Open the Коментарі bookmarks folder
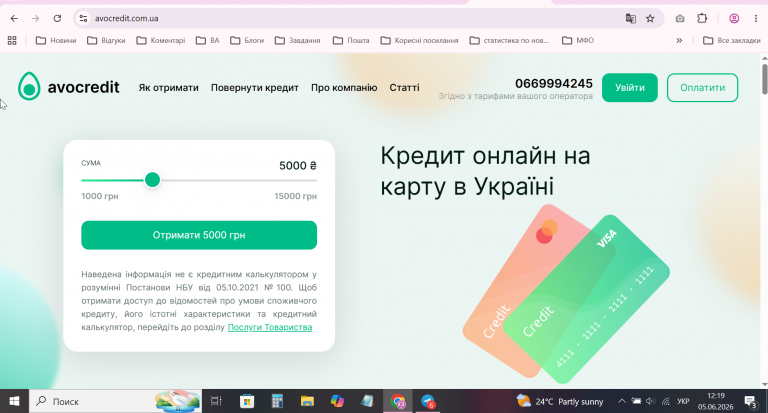Image resolution: width=768 pixels, height=413 pixels. point(161,40)
